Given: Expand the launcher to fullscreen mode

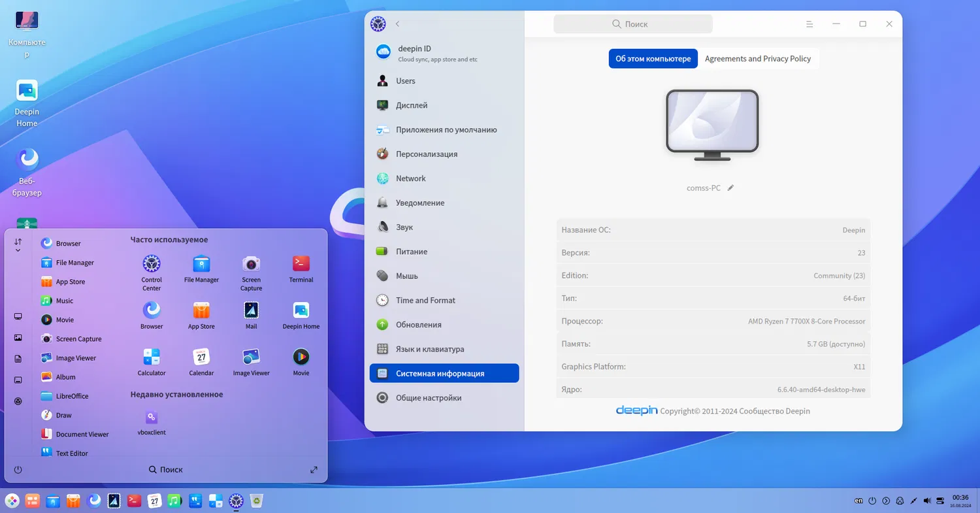Looking at the screenshot, I should point(314,469).
